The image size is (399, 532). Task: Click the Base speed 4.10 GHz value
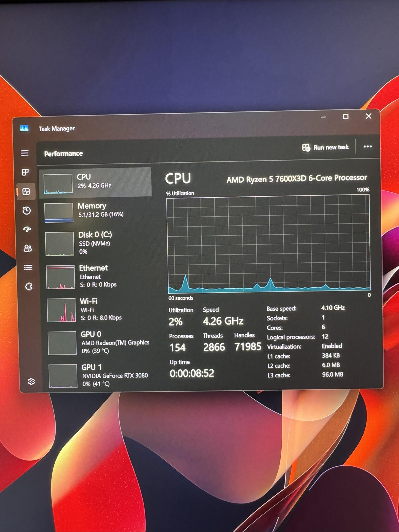pos(333,308)
